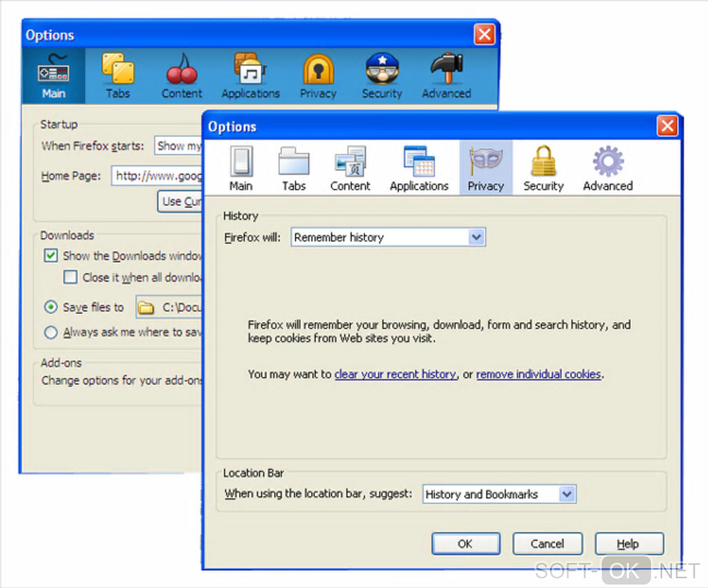This screenshot has height=588, width=708.
Task: Switch to the Advanced label in front window
Action: [x=608, y=186]
